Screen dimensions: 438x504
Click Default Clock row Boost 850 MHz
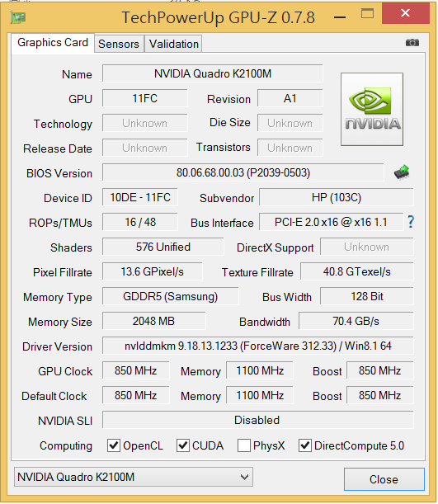tap(379, 395)
